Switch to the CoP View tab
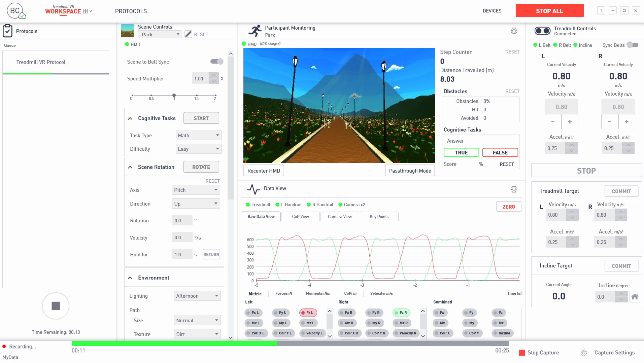This screenshot has height=363, width=644. (300, 216)
